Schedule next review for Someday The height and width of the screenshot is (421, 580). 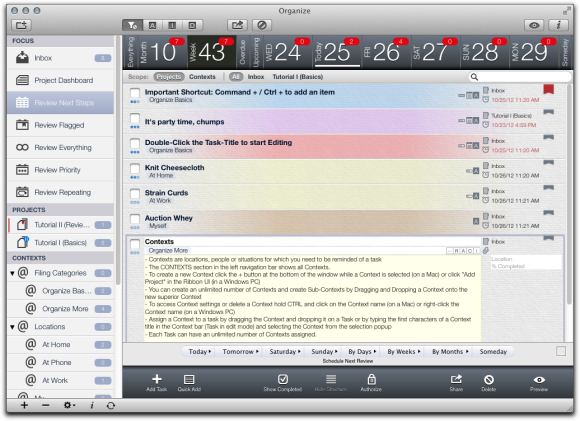coord(493,351)
